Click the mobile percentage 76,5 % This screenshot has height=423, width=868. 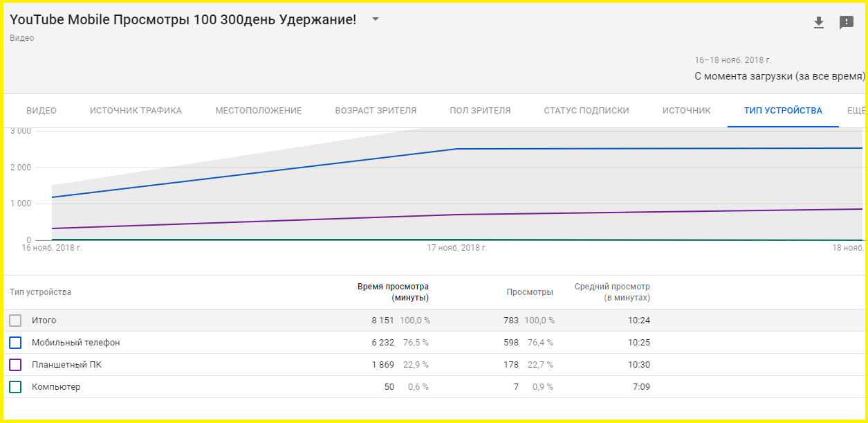[x=416, y=343]
